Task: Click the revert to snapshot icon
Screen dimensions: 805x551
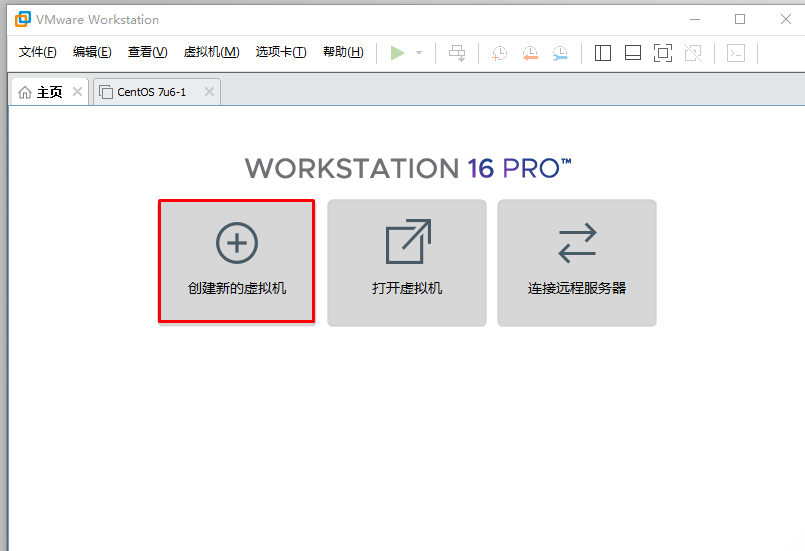Action: pos(530,53)
